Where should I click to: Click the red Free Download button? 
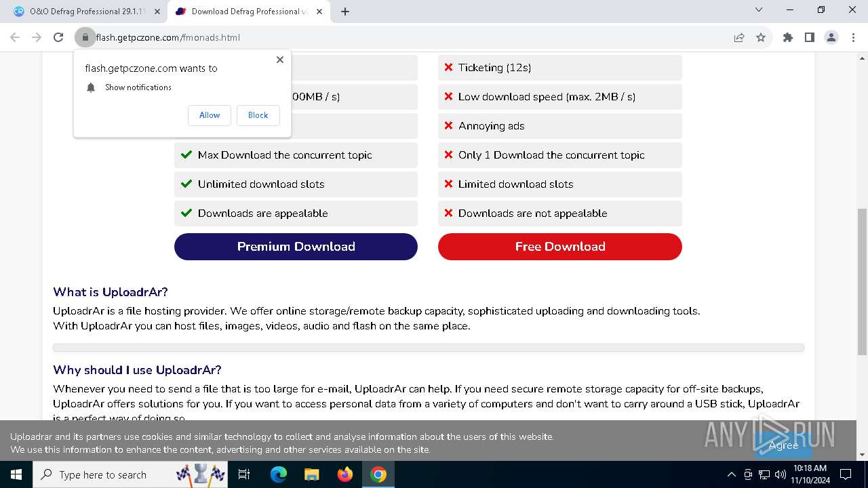560,247
